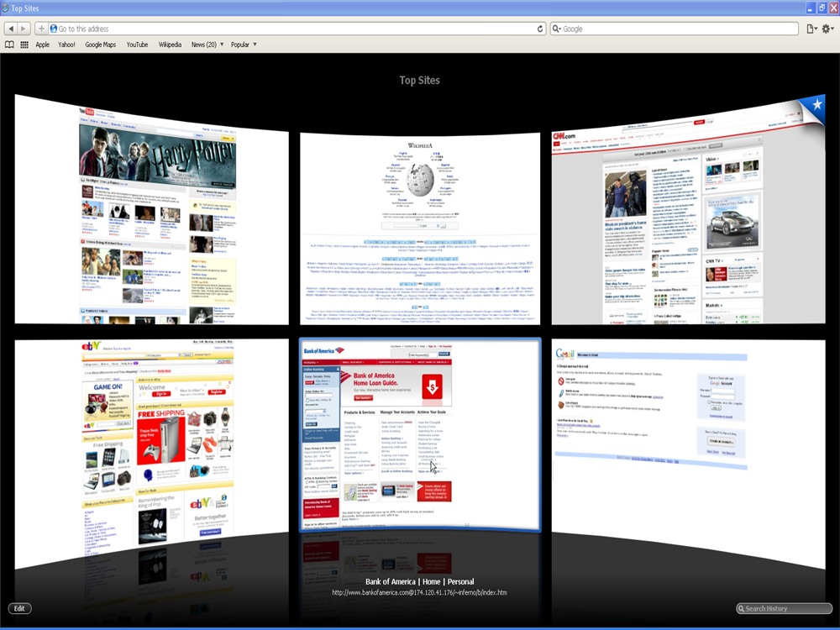Expand the Popular bookmark folder

point(244,45)
